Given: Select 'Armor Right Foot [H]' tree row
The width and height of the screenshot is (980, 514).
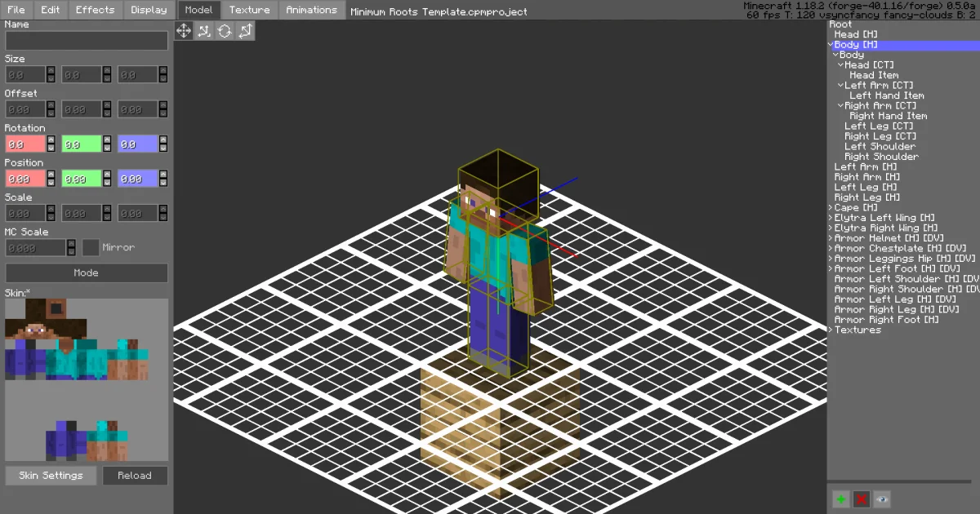Looking at the screenshot, I should pyautogui.click(x=886, y=320).
